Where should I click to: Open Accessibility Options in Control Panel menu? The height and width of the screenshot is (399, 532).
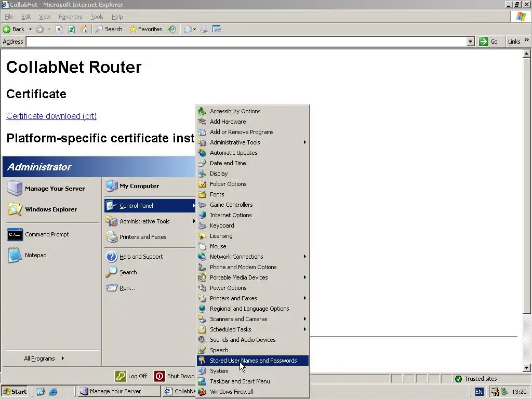point(253,111)
